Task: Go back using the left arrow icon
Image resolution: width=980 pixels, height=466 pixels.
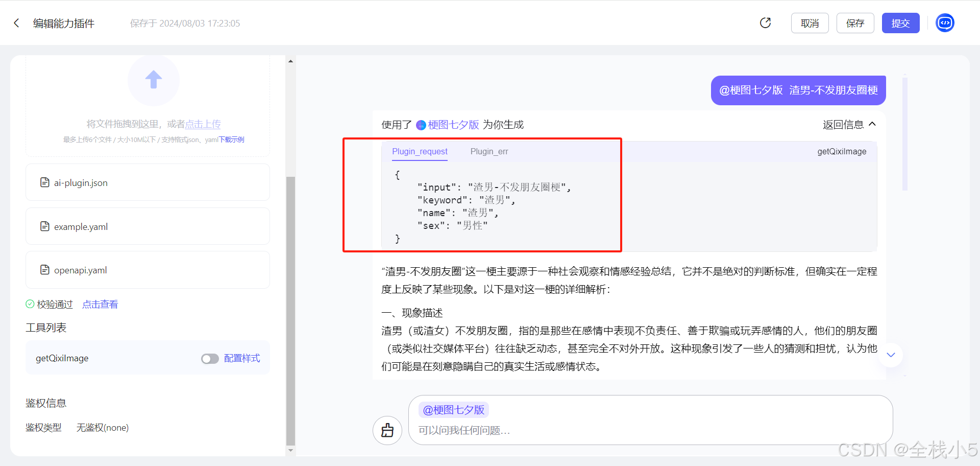Action: [x=16, y=23]
